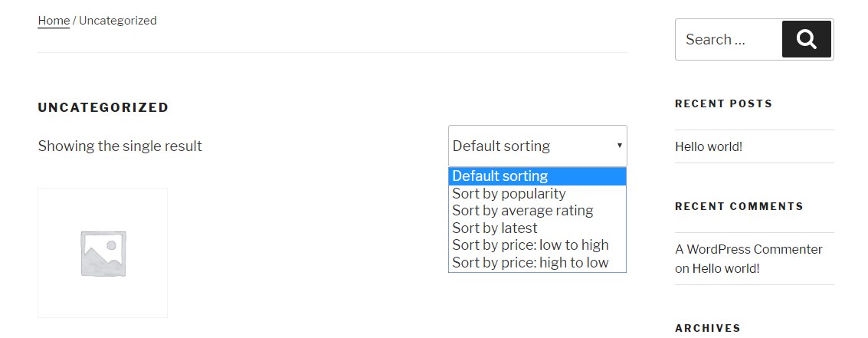Go to Home via breadcrumb link
868x338 pixels.
[54, 21]
